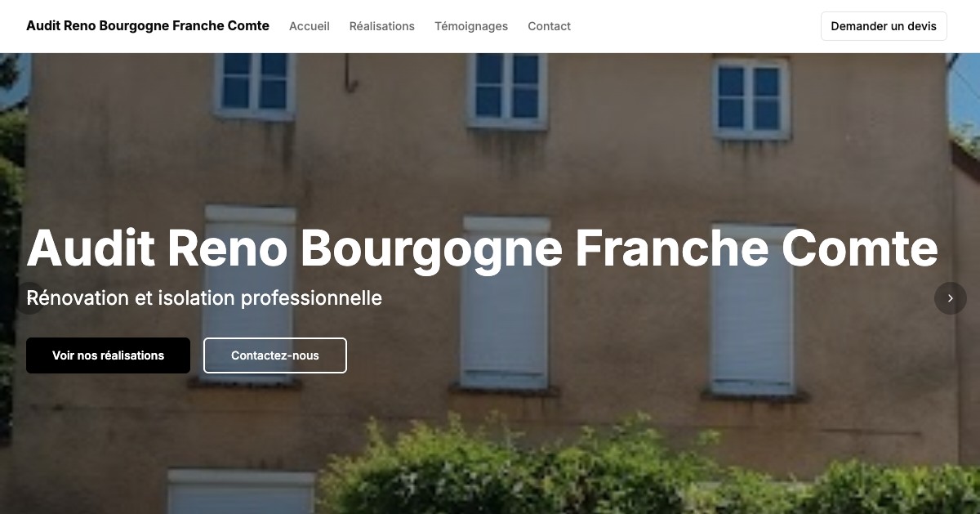Click the white shutter at bottom left
The image size is (980, 514).
[240, 491]
